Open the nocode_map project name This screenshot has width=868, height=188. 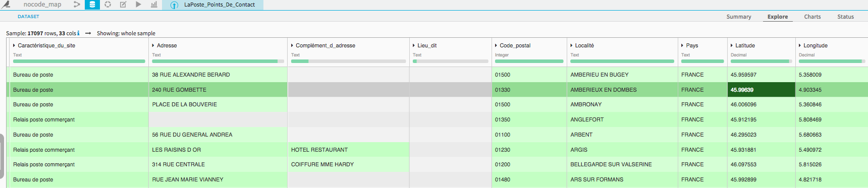click(x=42, y=5)
